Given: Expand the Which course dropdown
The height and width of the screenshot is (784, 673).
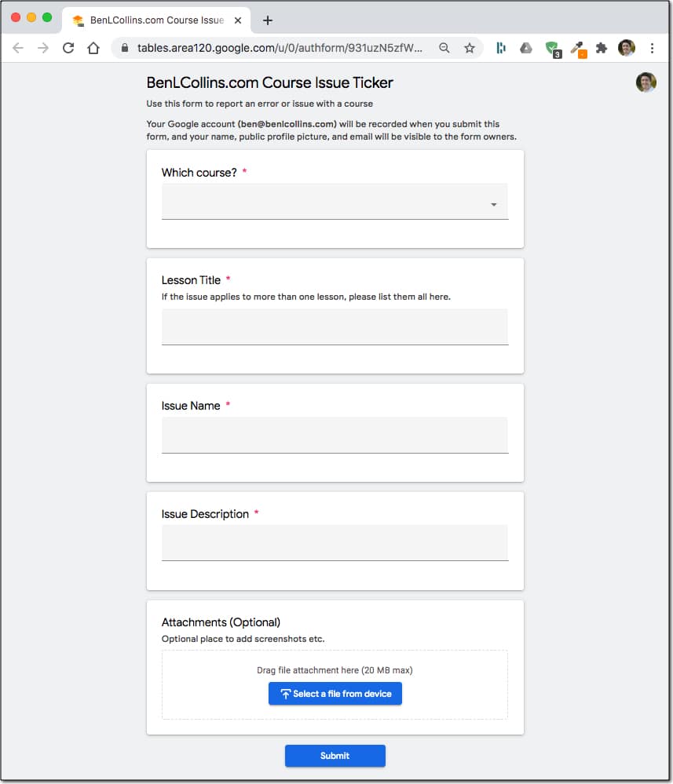Looking at the screenshot, I should tap(335, 202).
